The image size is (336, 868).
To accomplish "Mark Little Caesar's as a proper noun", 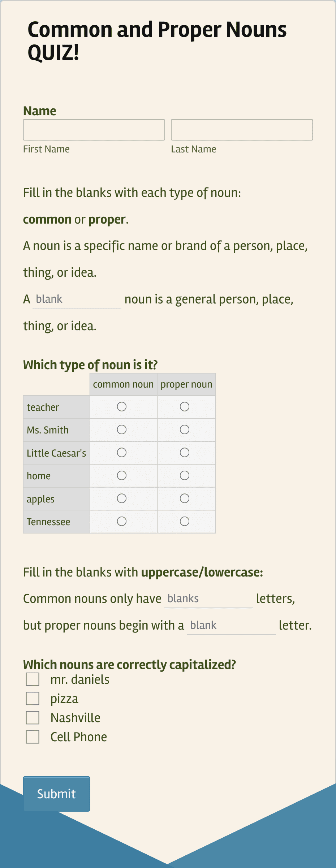I will click(x=185, y=452).
